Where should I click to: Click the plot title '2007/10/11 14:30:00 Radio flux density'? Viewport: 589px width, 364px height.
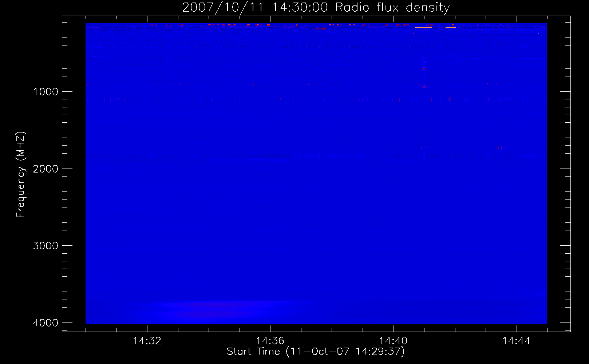coord(316,8)
